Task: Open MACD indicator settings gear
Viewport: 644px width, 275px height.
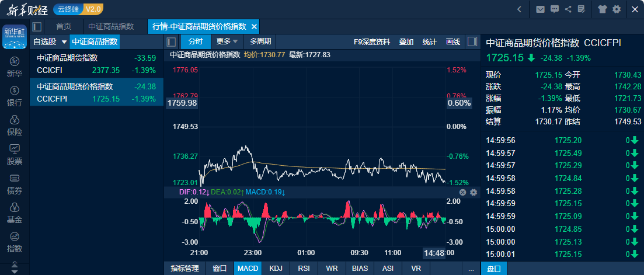Action: click(x=474, y=192)
